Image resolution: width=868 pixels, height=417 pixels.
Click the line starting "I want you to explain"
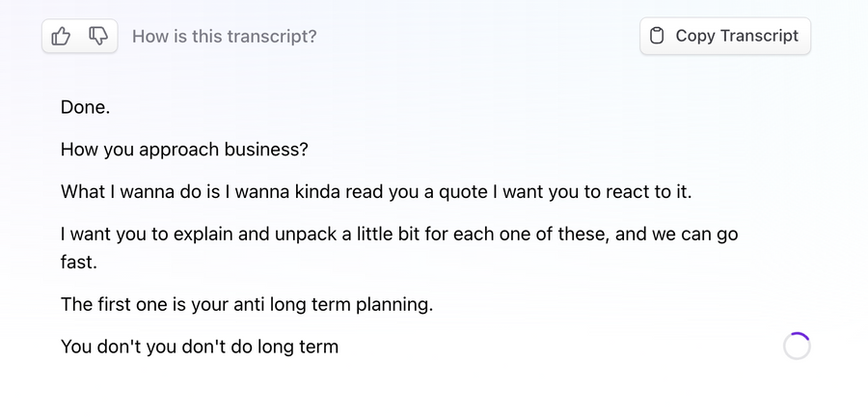399,234
